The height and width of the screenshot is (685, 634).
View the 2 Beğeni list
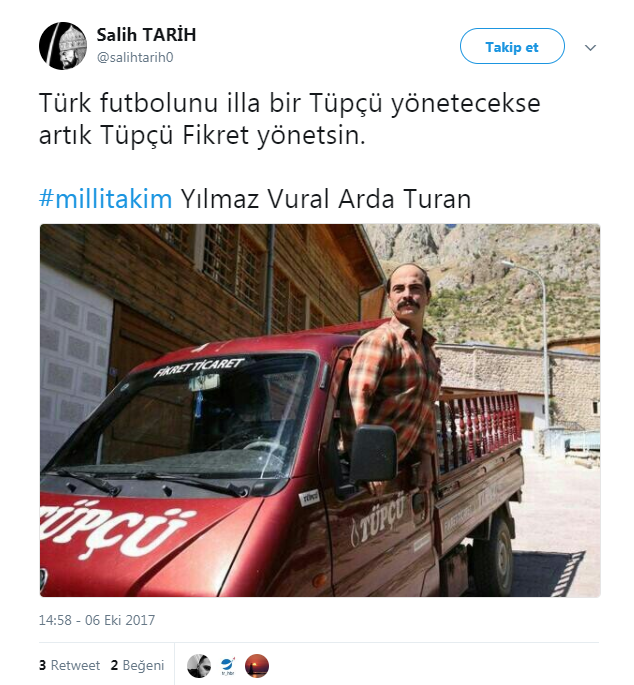[138, 665]
